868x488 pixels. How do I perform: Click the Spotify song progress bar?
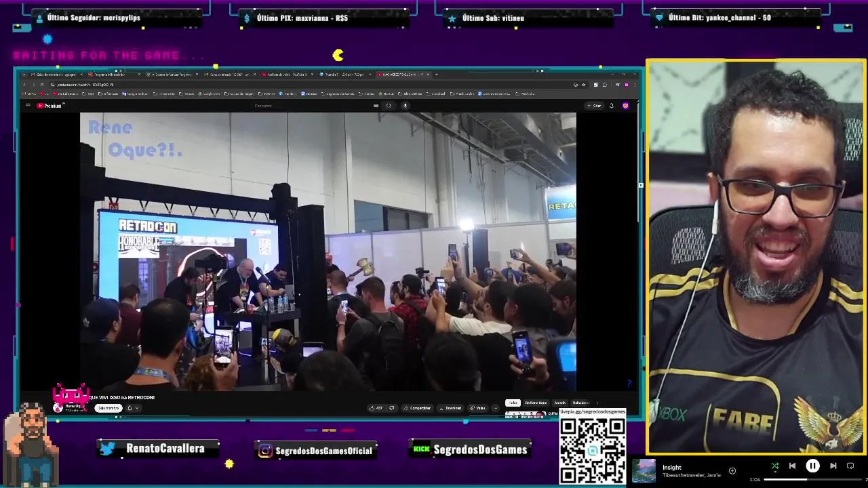pos(814,480)
